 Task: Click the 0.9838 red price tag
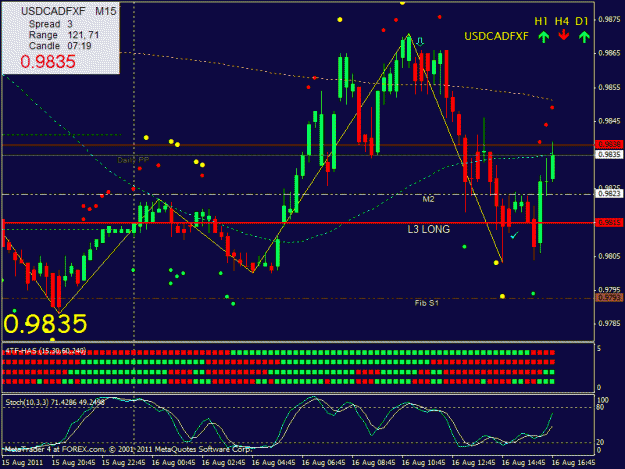[x=609, y=144]
